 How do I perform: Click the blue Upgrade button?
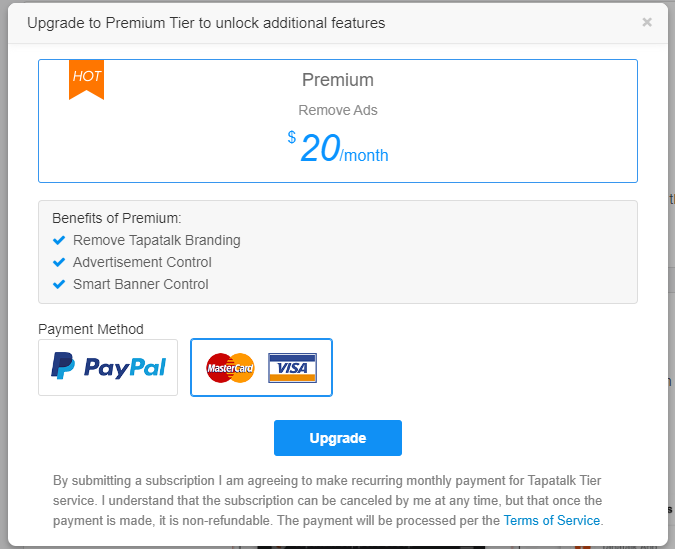click(x=338, y=438)
